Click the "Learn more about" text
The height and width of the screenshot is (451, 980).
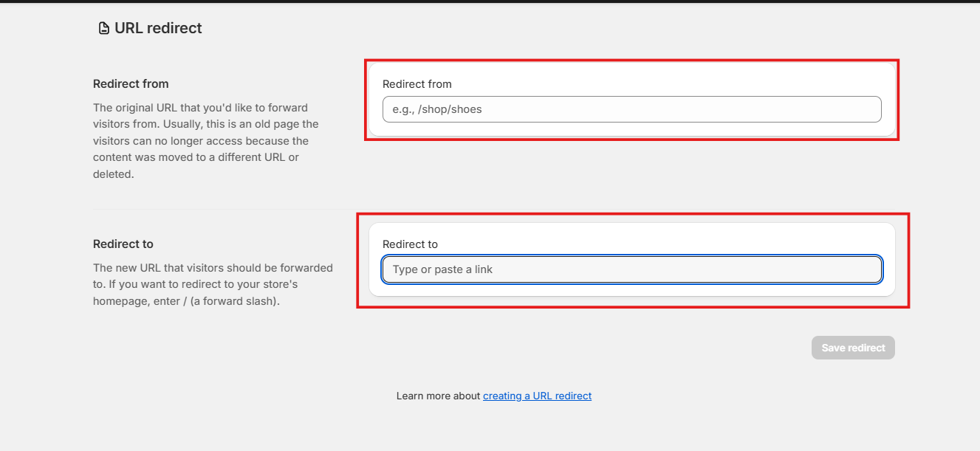coord(439,396)
